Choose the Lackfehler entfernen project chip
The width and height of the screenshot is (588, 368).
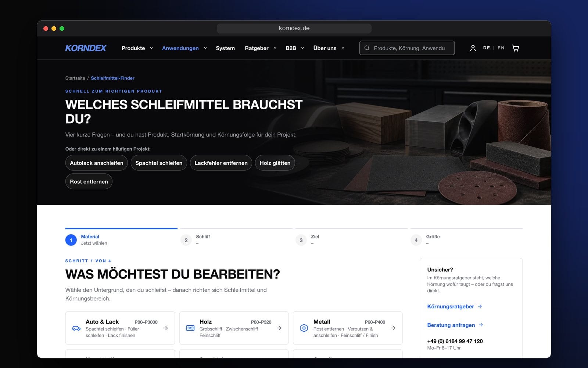pos(221,163)
